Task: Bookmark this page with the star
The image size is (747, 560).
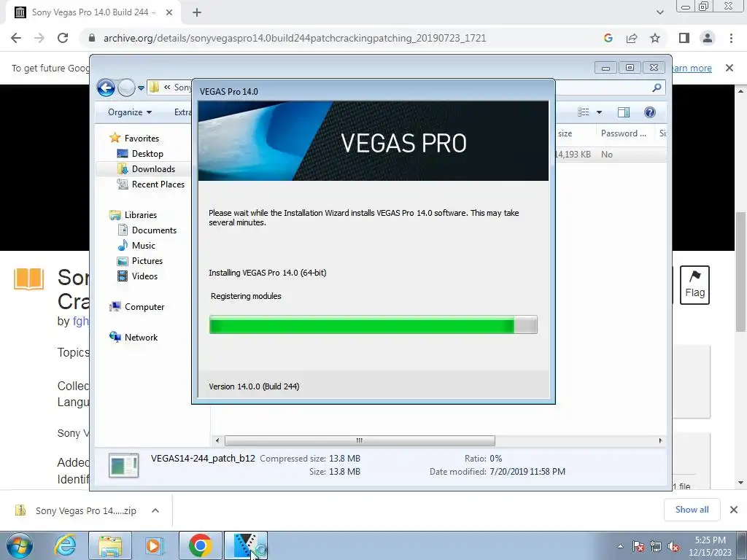Action: [655, 38]
